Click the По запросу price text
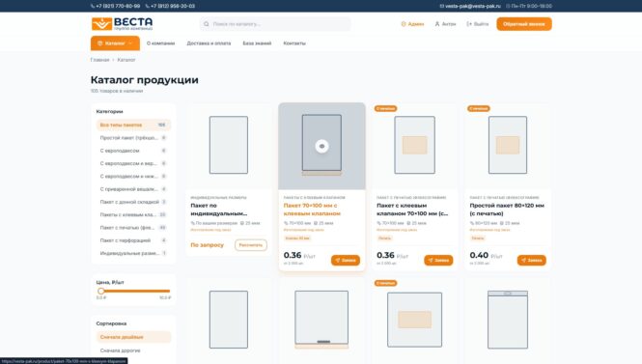Screen dimensions: 642x364 (208, 245)
